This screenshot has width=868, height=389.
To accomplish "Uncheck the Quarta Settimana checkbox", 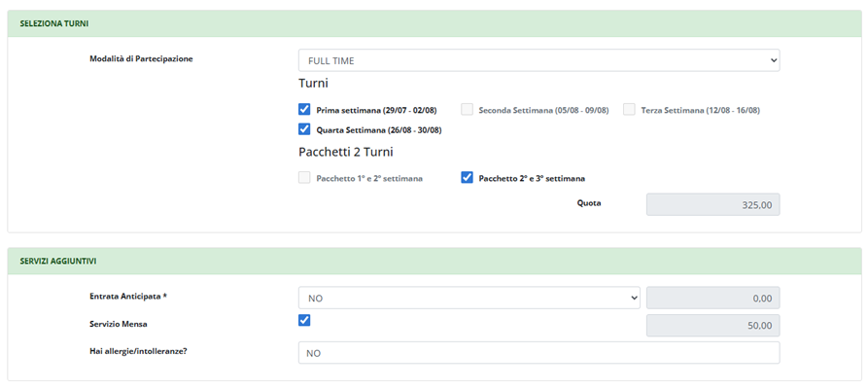I will 304,129.
